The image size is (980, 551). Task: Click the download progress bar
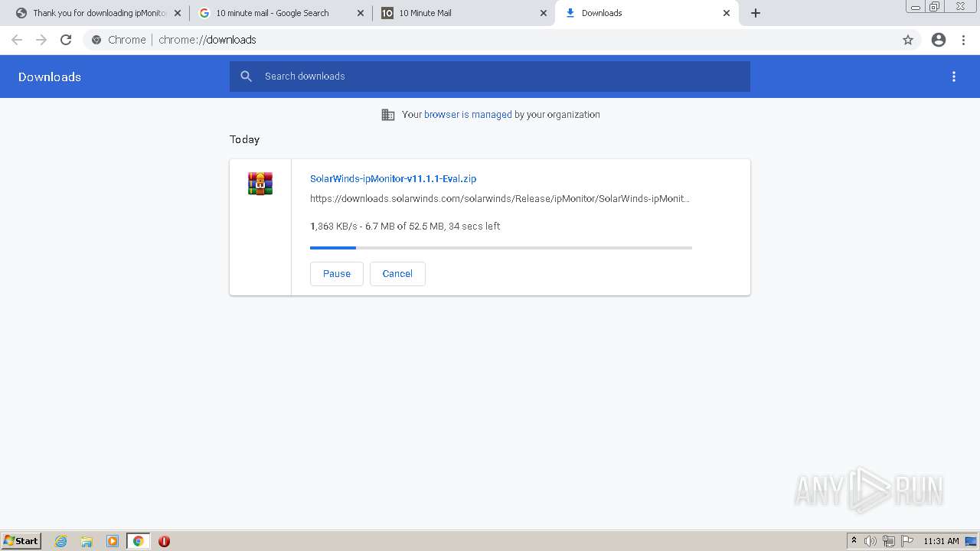[x=501, y=248]
